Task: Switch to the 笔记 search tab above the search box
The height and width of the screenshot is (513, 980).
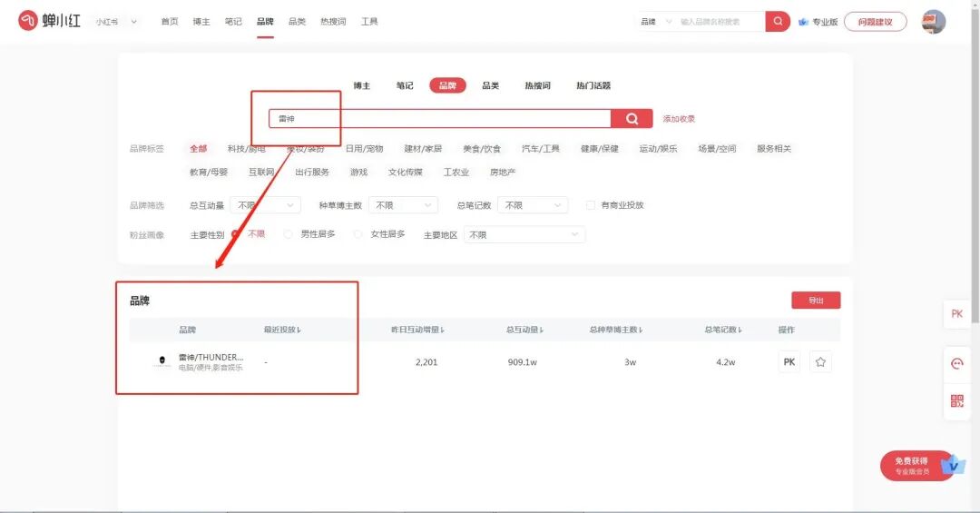Action: coord(405,85)
